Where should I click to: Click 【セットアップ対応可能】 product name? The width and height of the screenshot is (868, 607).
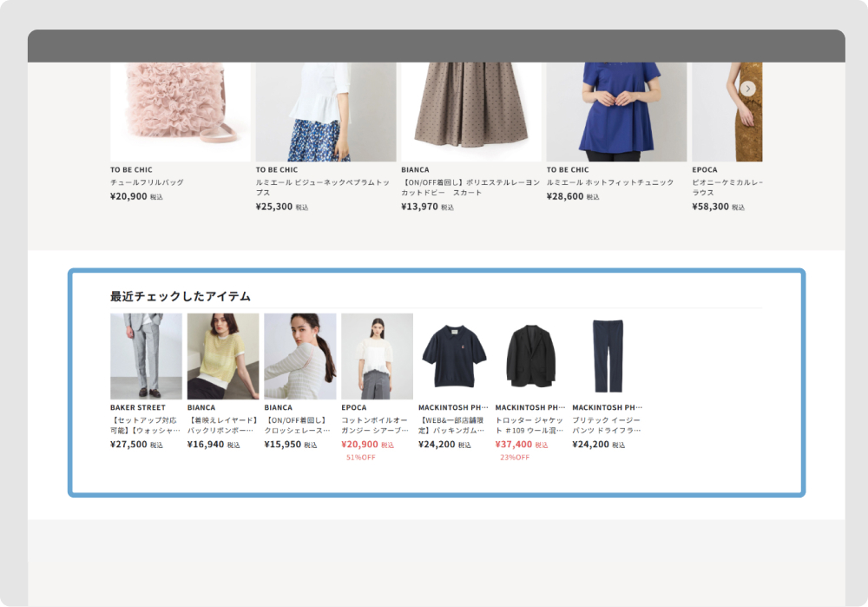tap(145, 426)
